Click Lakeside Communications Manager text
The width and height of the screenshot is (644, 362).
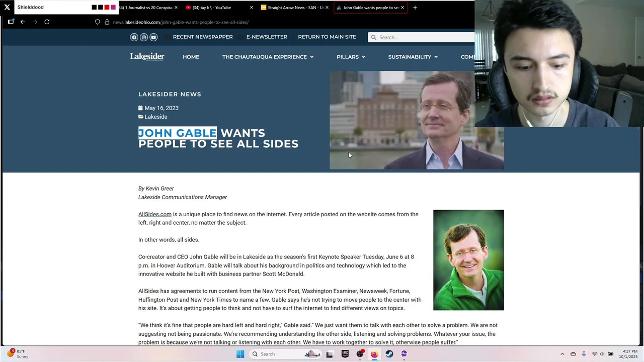pyautogui.click(x=183, y=197)
